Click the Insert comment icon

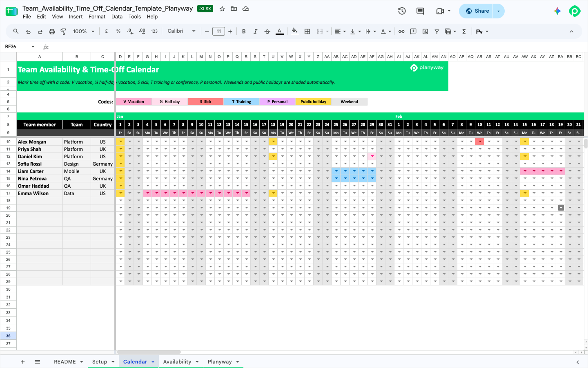pos(413,31)
